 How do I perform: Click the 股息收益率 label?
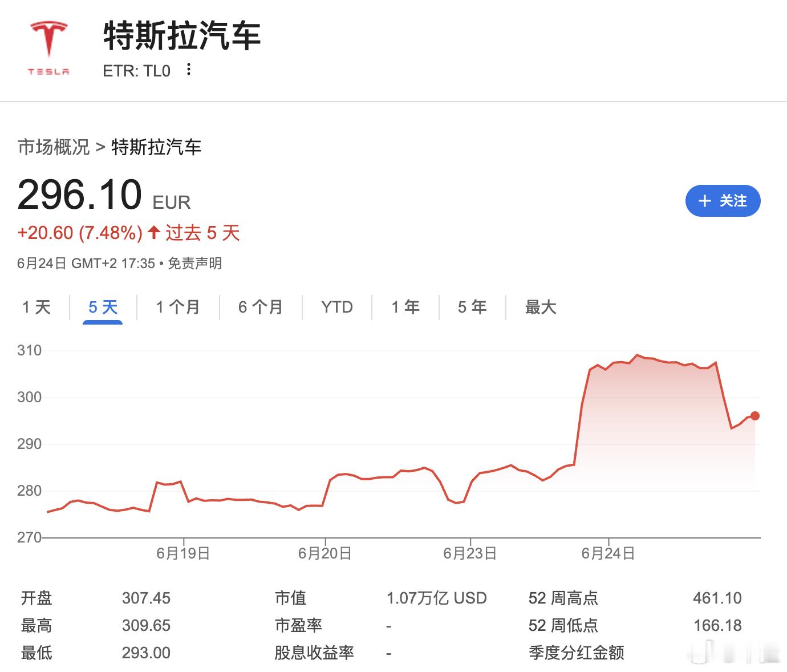314,653
